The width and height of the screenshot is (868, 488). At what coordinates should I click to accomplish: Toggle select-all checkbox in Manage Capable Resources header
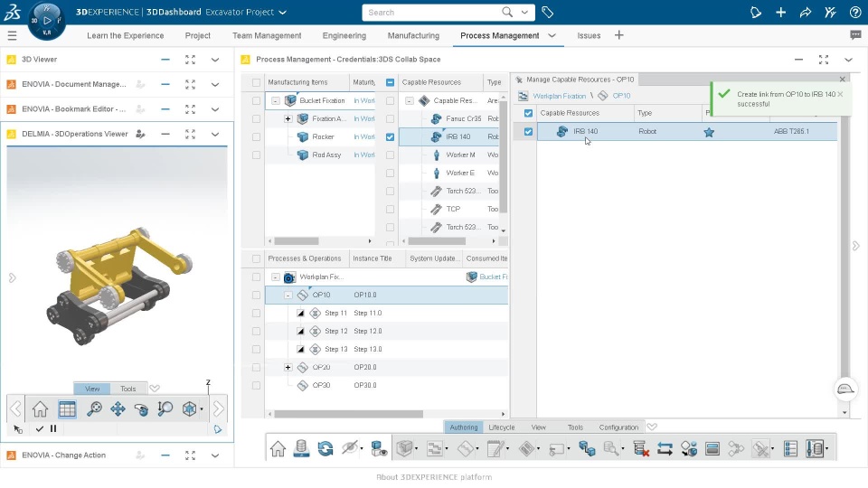coord(528,113)
